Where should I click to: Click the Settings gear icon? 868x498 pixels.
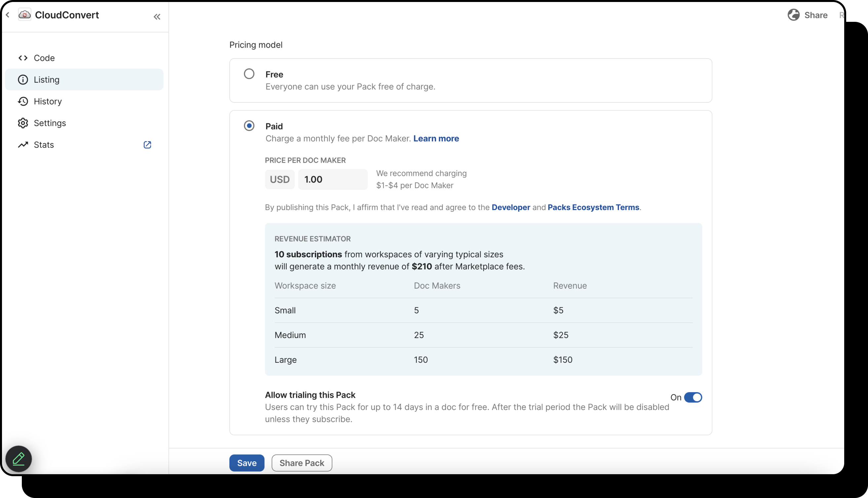pos(23,123)
